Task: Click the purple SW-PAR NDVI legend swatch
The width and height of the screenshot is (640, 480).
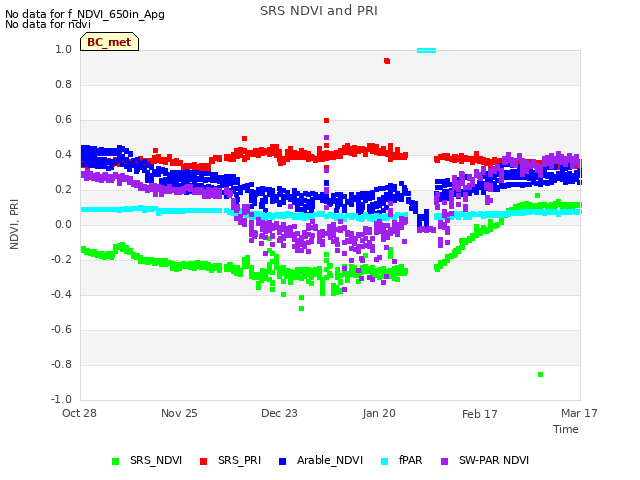Action: pos(444,461)
